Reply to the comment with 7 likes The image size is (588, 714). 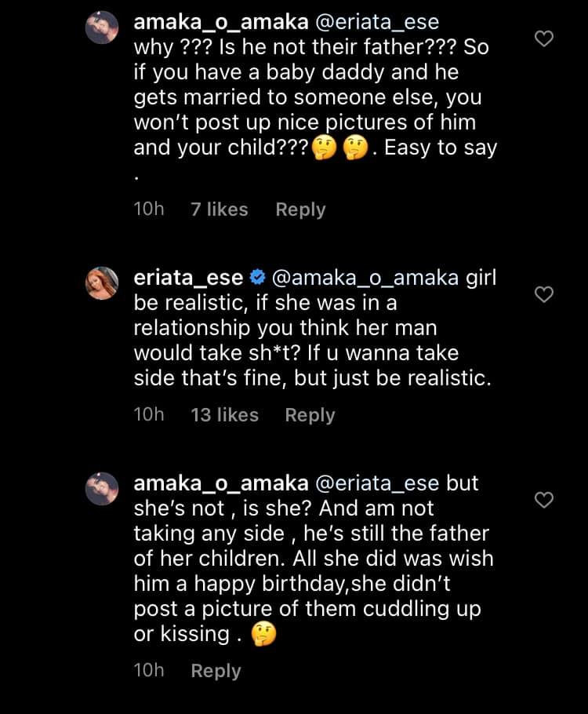tap(300, 209)
